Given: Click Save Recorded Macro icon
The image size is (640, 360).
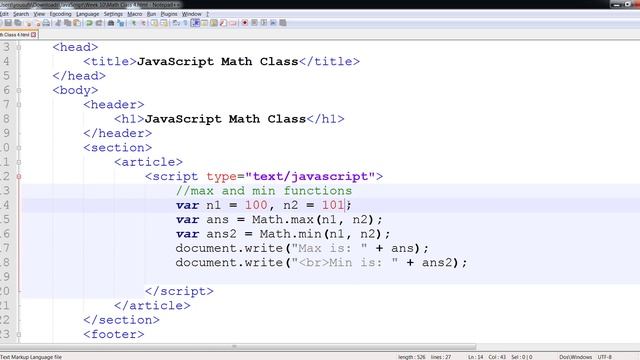Looking at the screenshot, I should pyautogui.click(x=282, y=23).
